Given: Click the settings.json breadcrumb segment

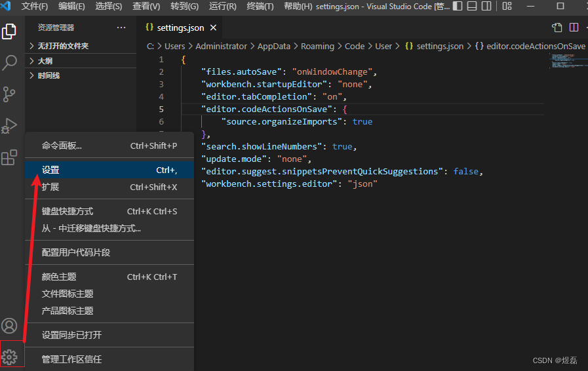Looking at the screenshot, I should pos(434,46).
